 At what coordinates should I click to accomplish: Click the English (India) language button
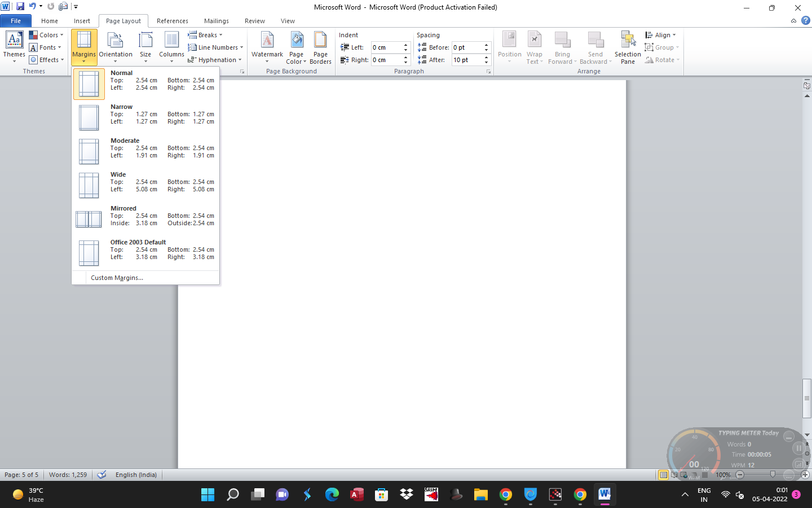(136, 475)
